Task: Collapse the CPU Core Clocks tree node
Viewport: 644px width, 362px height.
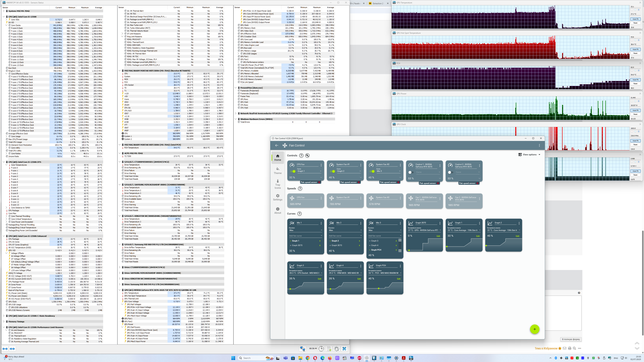Action: [x=7, y=25]
